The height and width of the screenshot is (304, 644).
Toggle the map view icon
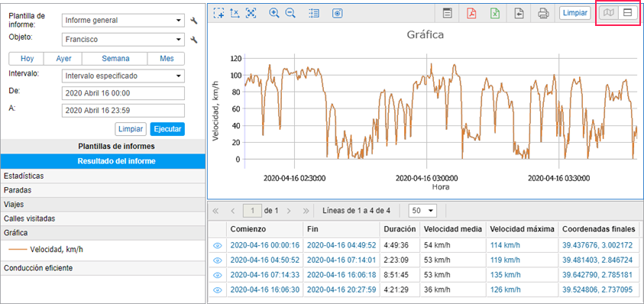609,13
